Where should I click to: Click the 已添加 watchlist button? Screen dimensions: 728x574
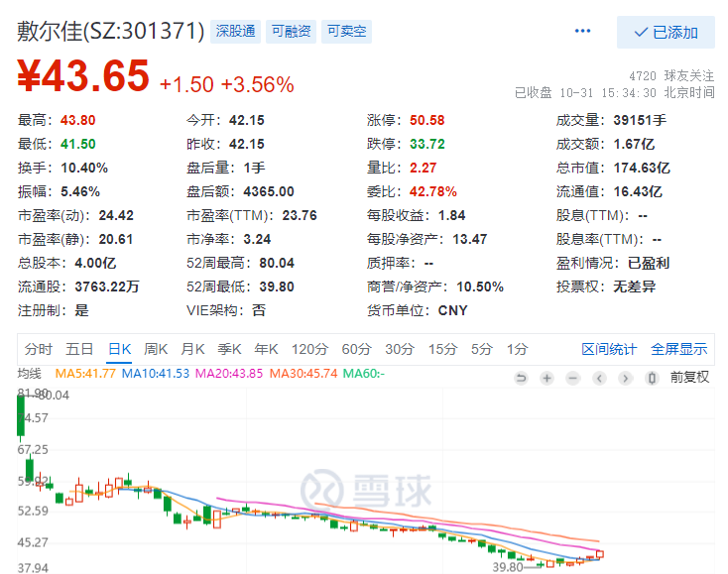click(x=666, y=32)
